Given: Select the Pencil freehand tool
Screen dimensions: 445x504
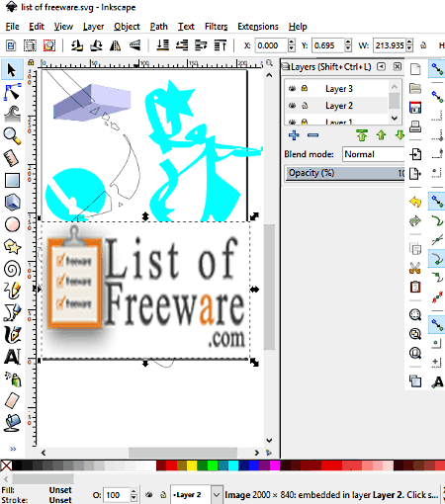Looking at the screenshot, I should coord(12,291).
